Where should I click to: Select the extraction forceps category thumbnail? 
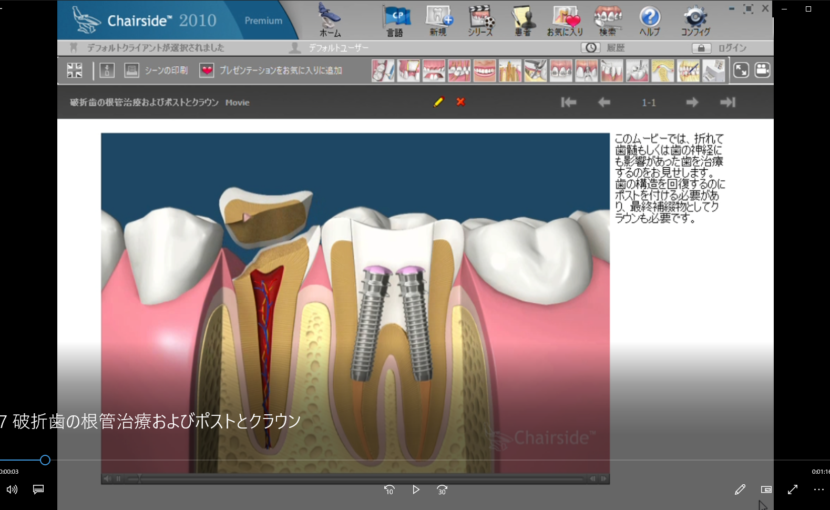click(535, 70)
